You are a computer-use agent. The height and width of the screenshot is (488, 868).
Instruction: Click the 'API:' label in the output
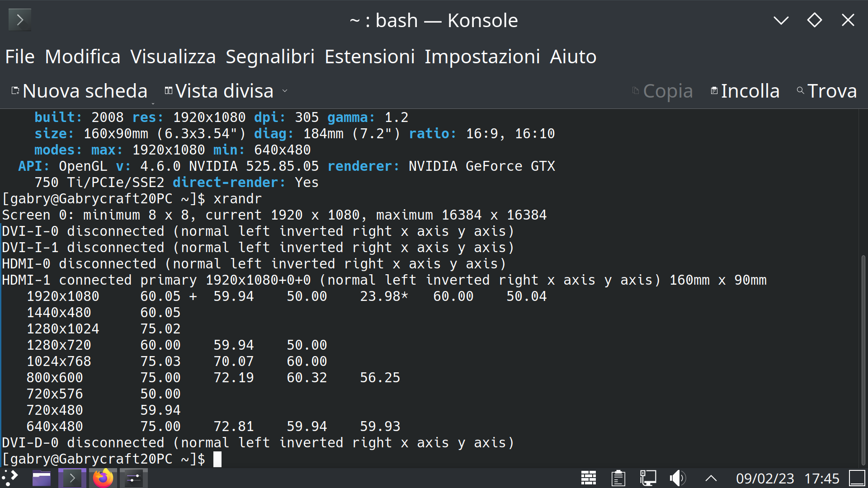[x=34, y=166]
